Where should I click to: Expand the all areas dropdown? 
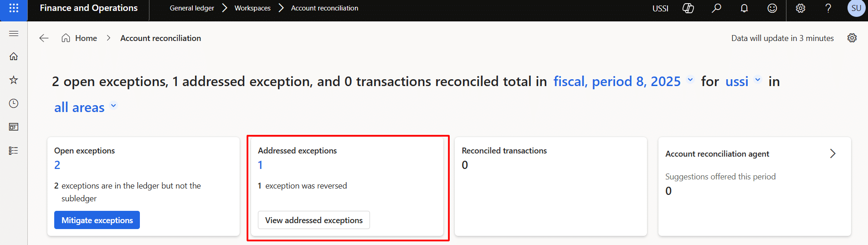[113, 106]
